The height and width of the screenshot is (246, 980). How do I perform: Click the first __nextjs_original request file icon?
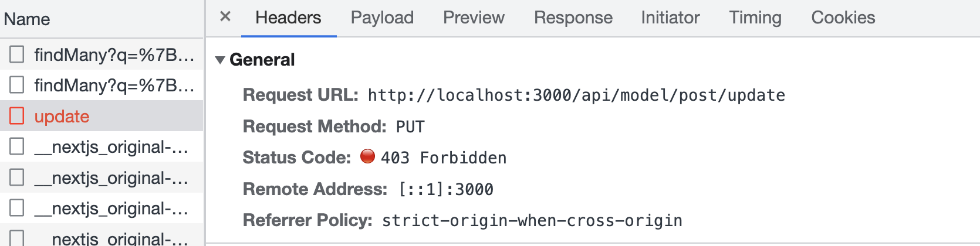point(17,146)
